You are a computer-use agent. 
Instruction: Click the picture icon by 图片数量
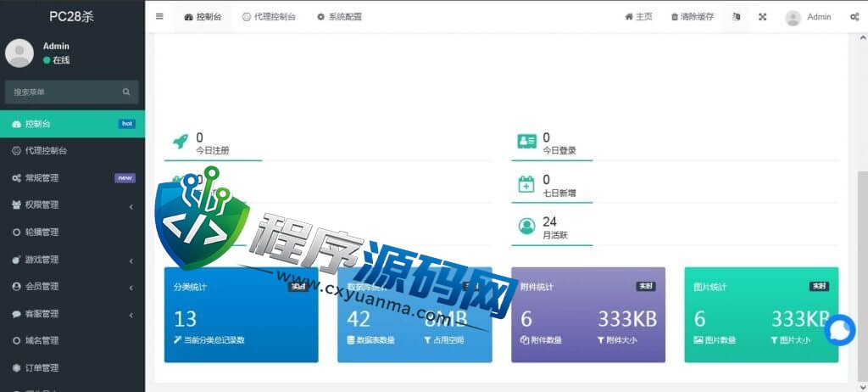698,340
